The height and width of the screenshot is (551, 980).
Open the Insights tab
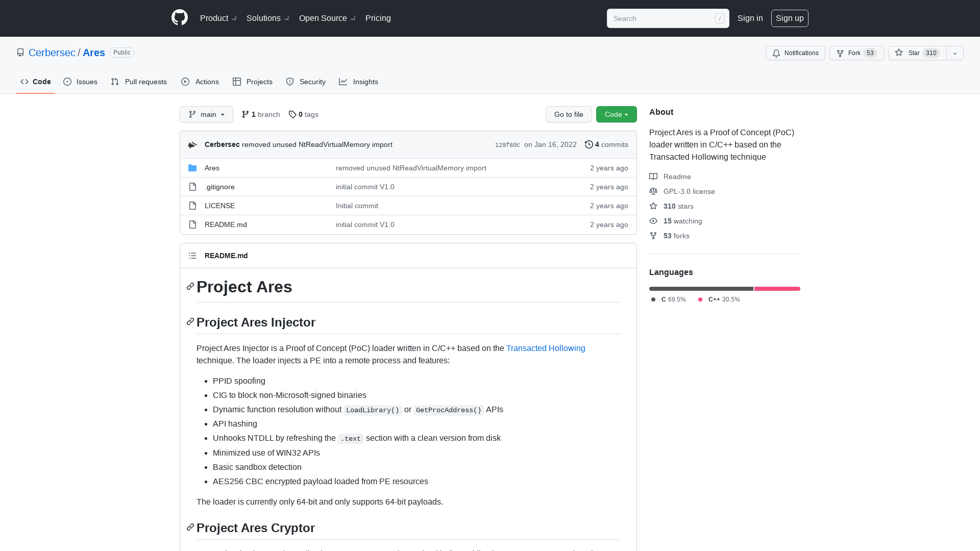[359, 82]
